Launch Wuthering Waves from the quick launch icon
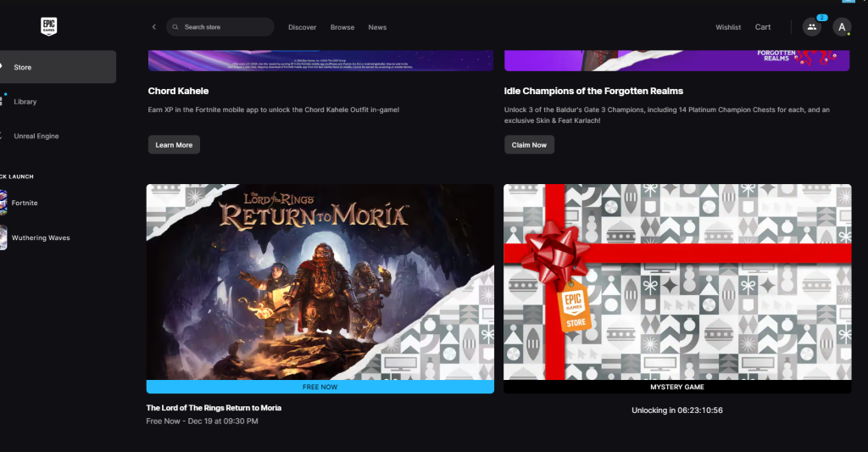 pyautogui.click(x=3, y=237)
